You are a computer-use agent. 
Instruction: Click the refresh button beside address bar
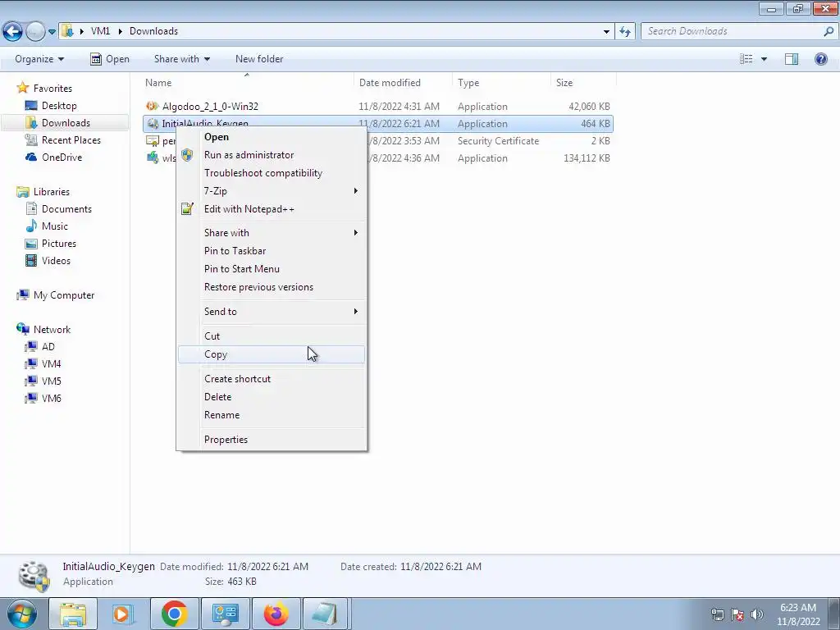tap(625, 32)
